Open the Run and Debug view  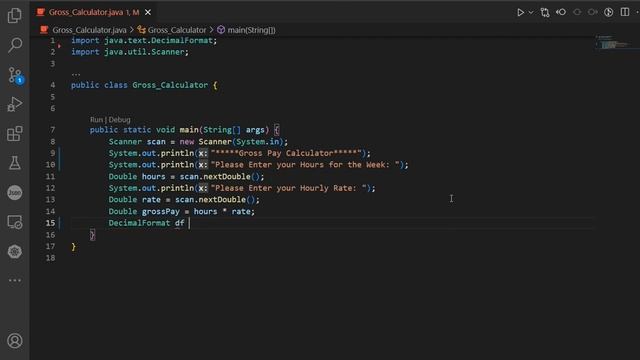[15, 104]
